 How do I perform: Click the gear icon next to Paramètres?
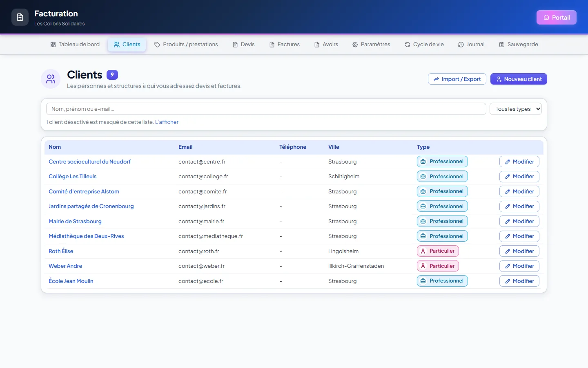[x=355, y=45]
